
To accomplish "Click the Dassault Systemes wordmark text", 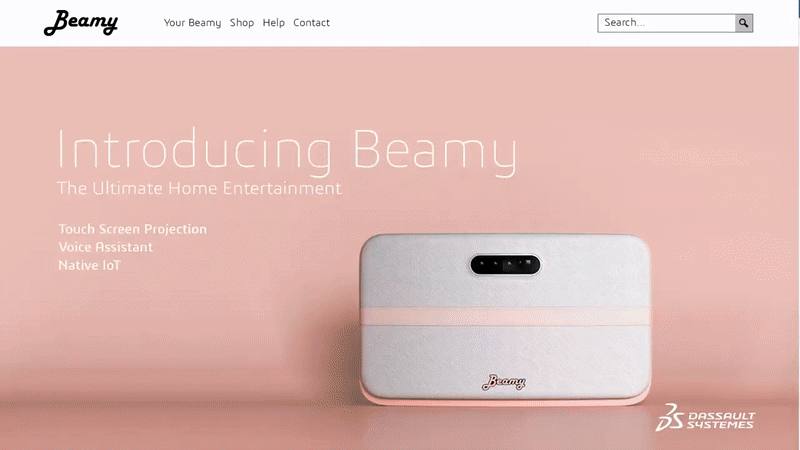I will pyautogui.click(x=720, y=420).
